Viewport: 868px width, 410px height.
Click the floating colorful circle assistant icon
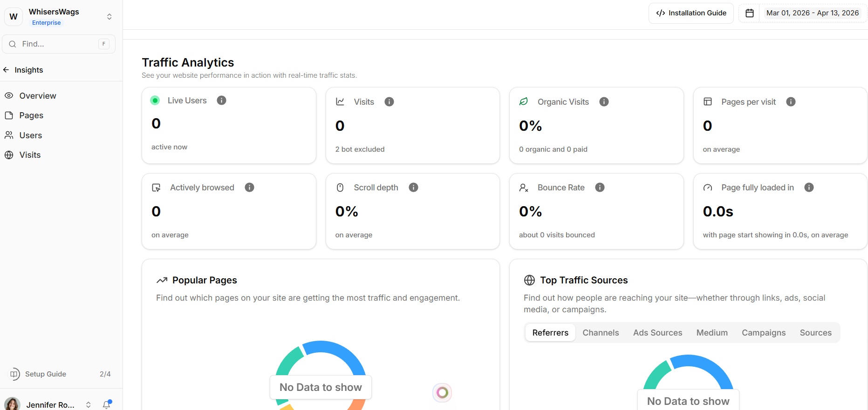[442, 393]
